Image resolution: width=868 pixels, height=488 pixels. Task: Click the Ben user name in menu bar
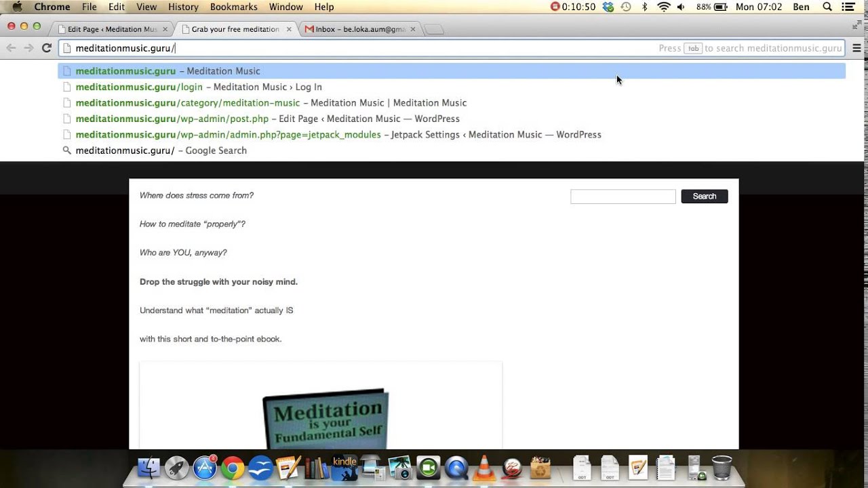[x=802, y=7]
